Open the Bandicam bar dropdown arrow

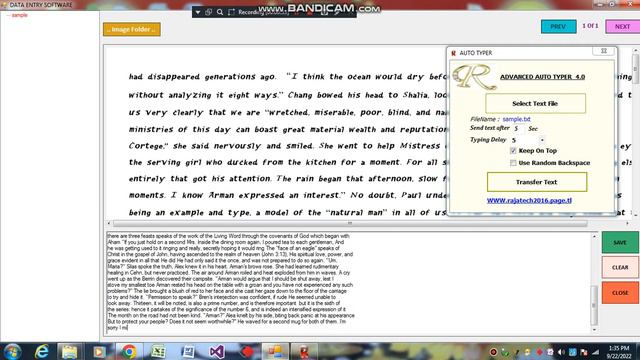point(198,12)
